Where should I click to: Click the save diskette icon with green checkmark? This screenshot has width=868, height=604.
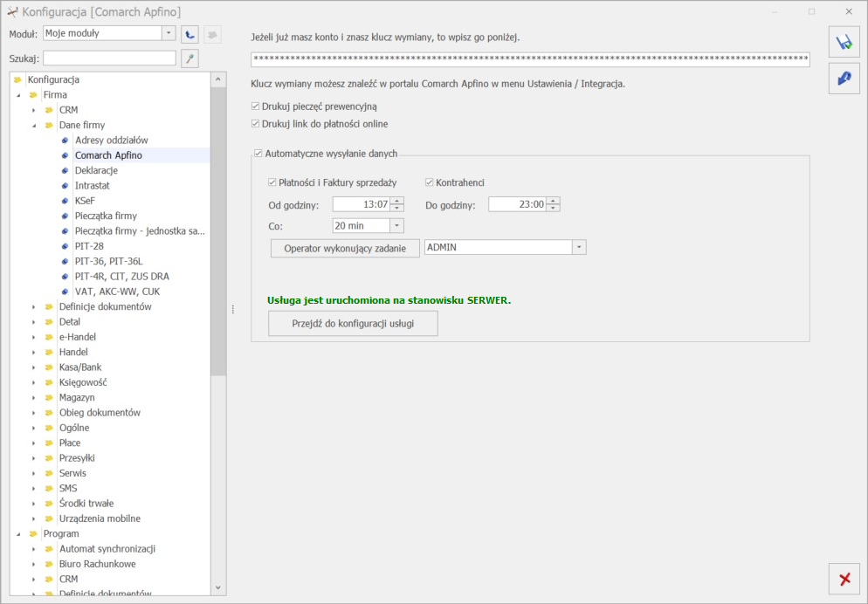(844, 42)
